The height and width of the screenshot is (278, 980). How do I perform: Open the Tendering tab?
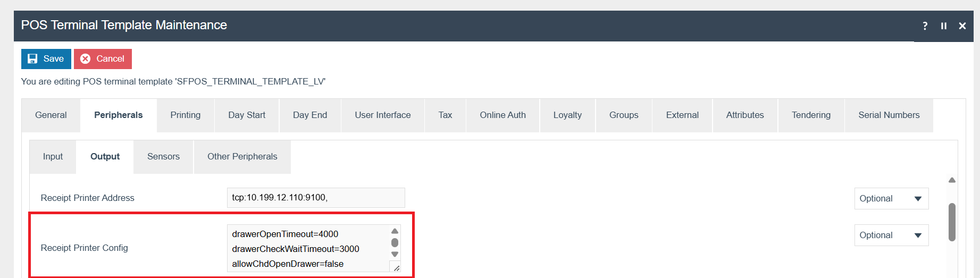tap(811, 115)
